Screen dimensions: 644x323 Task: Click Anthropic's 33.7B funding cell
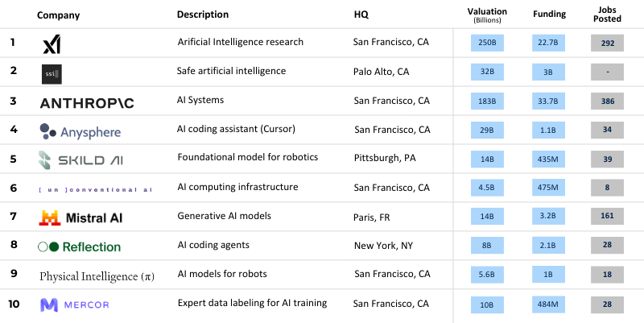click(x=549, y=101)
